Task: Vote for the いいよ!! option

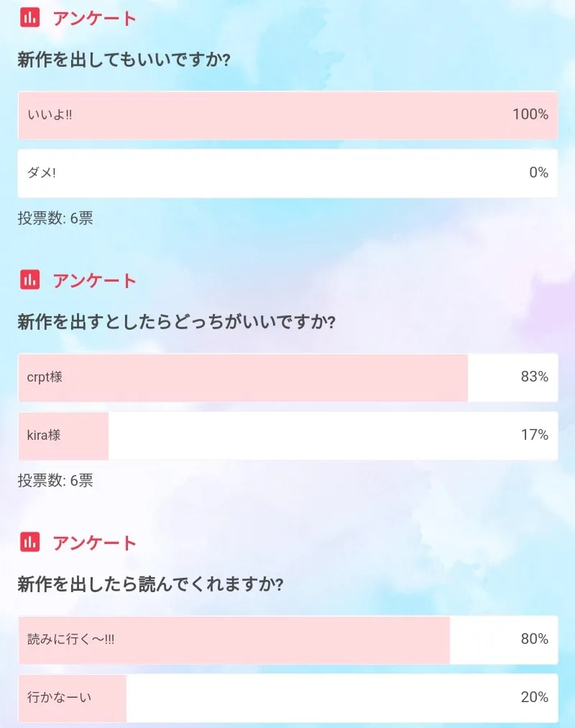Action: point(287,115)
